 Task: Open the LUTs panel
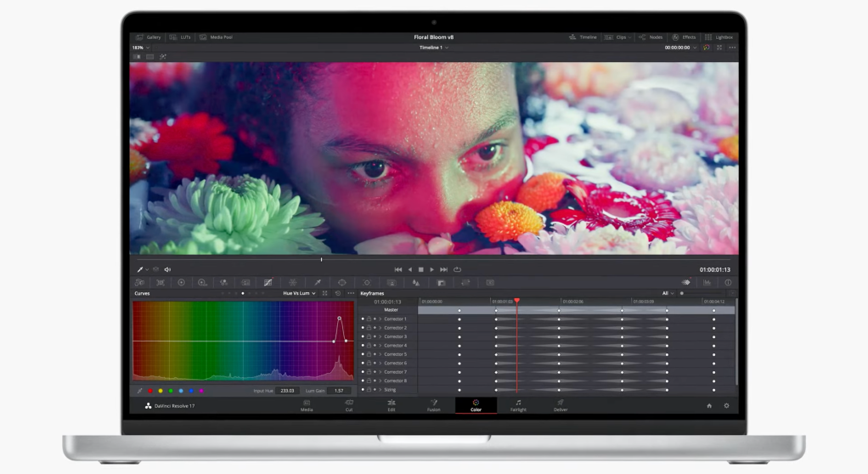pyautogui.click(x=180, y=37)
